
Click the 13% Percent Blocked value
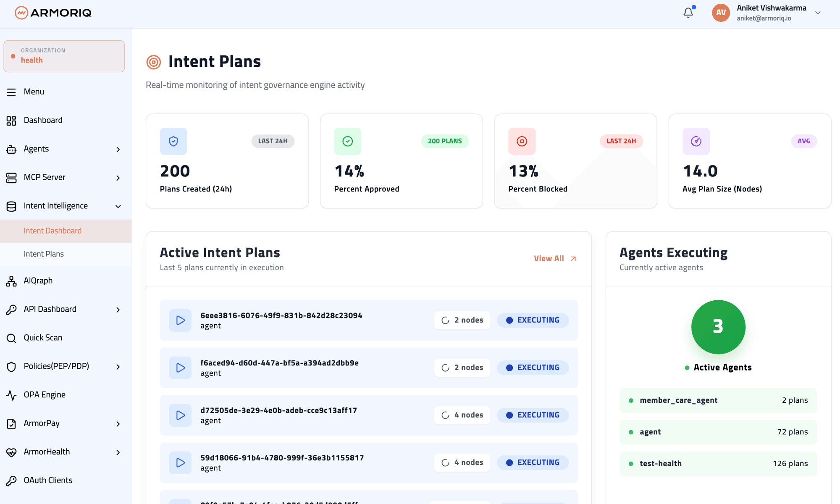point(523,171)
